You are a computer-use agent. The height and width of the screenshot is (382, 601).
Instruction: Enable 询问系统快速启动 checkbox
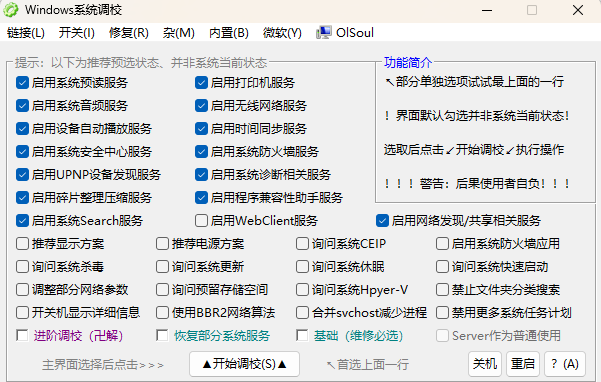(x=442, y=267)
